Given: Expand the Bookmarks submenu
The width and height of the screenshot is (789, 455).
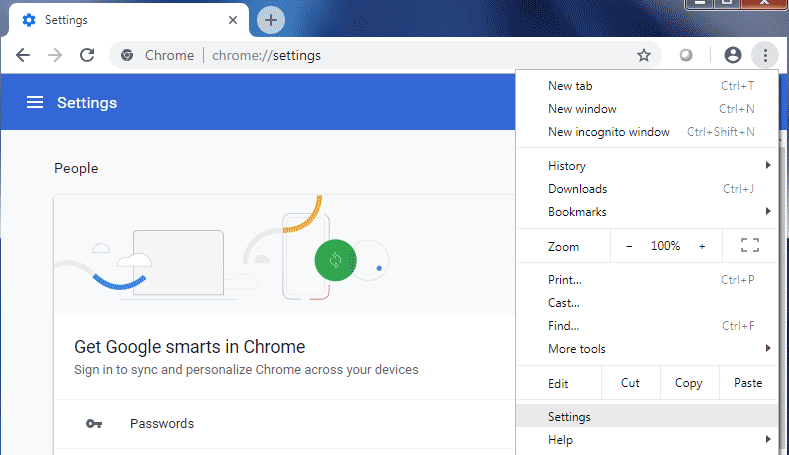Looking at the screenshot, I should [x=647, y=212].
